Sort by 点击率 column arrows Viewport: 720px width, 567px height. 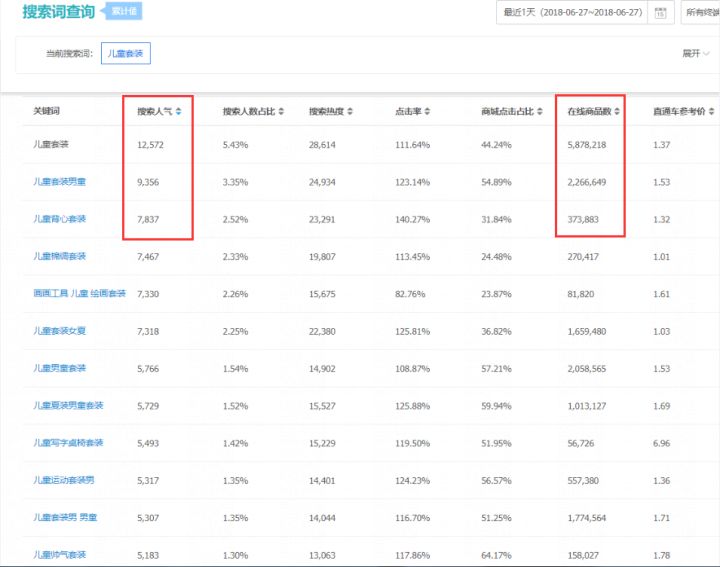(428, 112)
